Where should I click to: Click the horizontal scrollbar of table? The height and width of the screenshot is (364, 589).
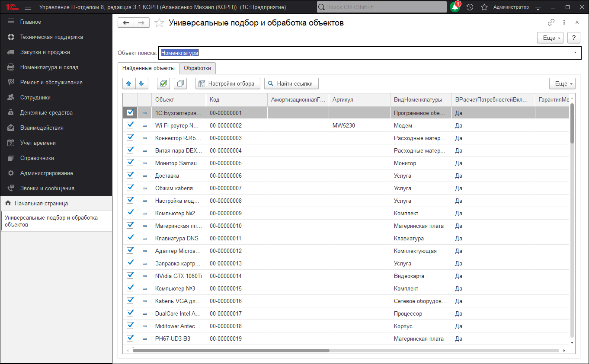231,351
